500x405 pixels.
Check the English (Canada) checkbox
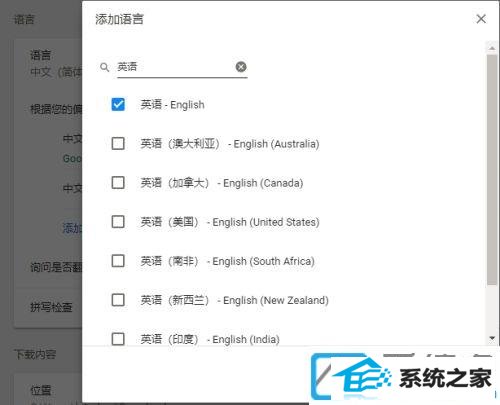[118, 183]
